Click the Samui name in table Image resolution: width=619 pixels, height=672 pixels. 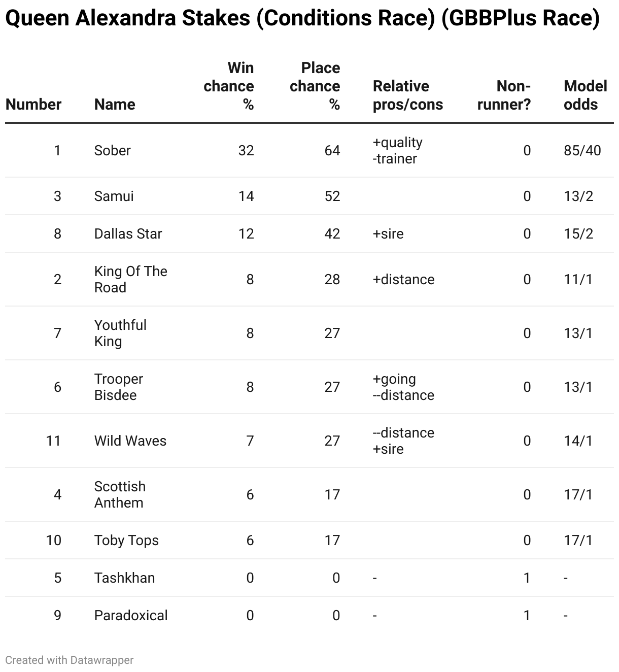tap(114, 196)
